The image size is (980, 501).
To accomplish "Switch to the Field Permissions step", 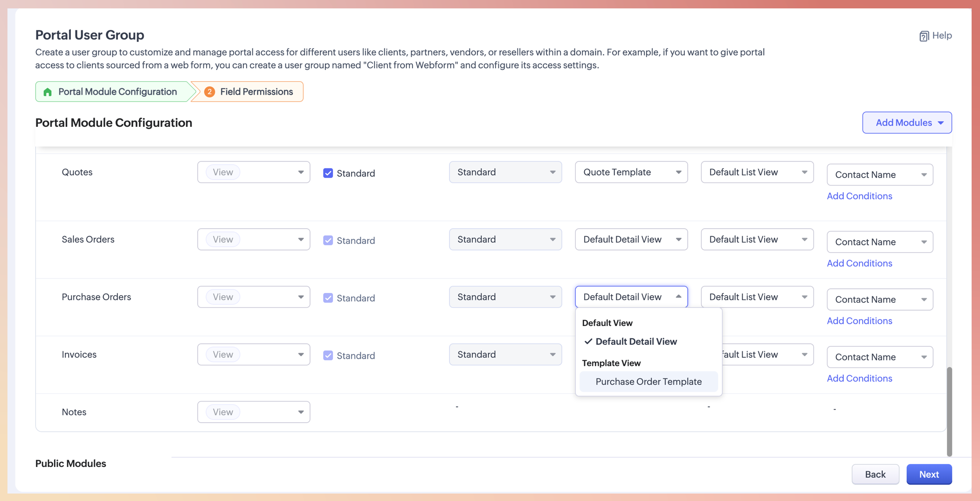I will point(256,92).
